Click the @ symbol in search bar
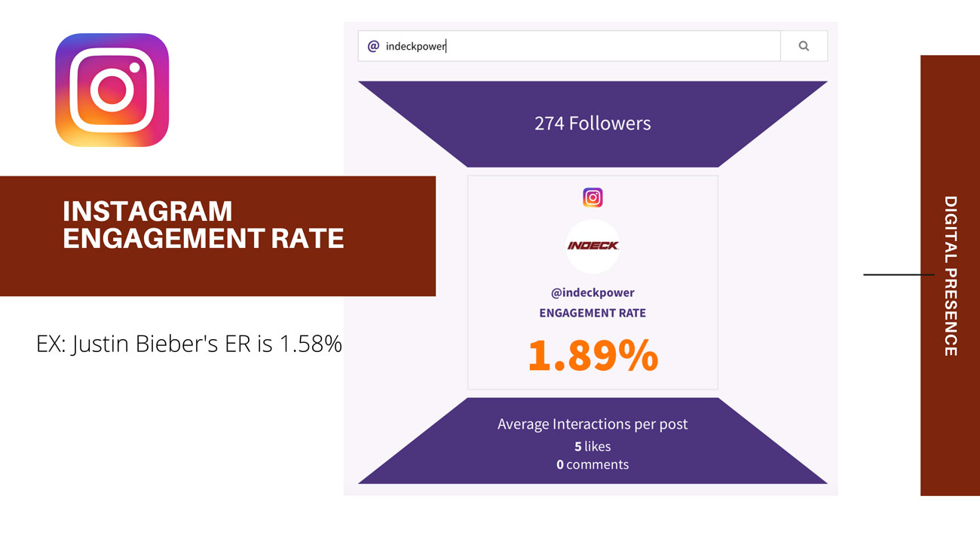This screenshot has width=980, height=551. pos(373,47)
